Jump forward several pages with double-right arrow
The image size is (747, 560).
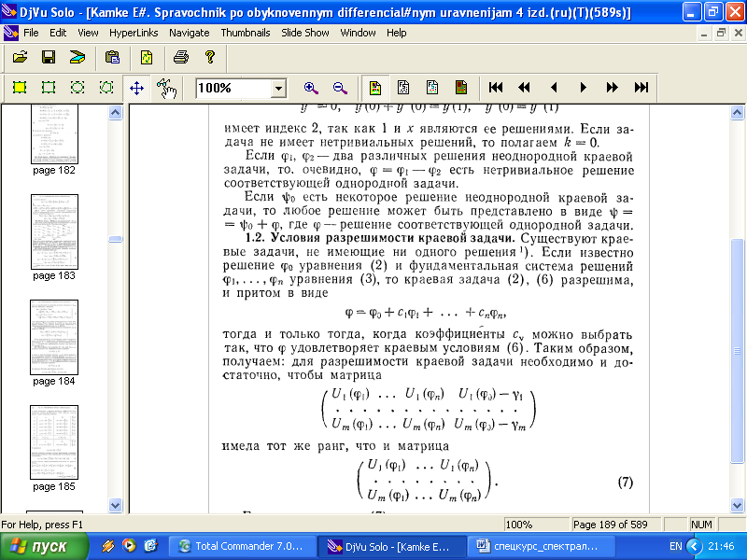(x=613, y=88)
